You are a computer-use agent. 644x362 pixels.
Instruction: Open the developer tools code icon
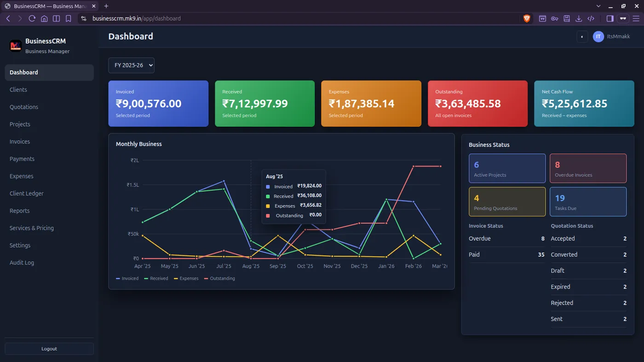click(x=591, y=18)
